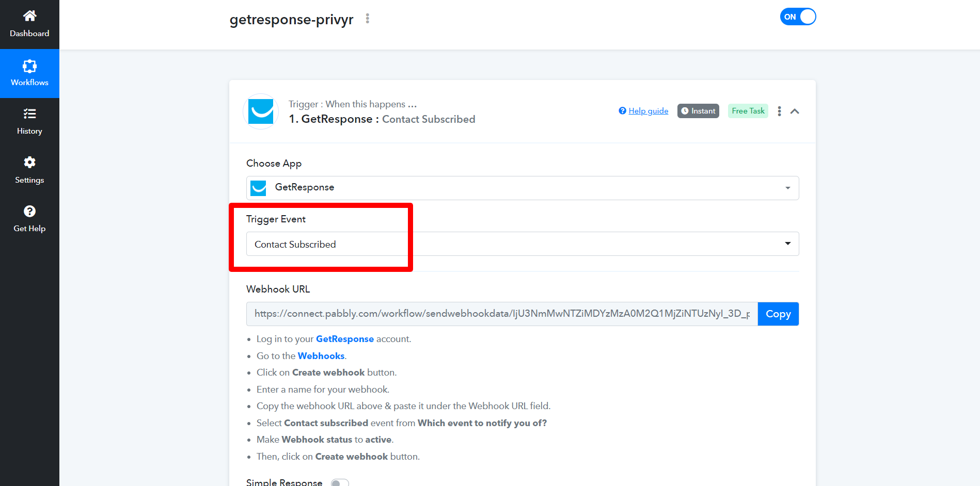Click the GetResponse logo in Choose App field

click(258, 188)
